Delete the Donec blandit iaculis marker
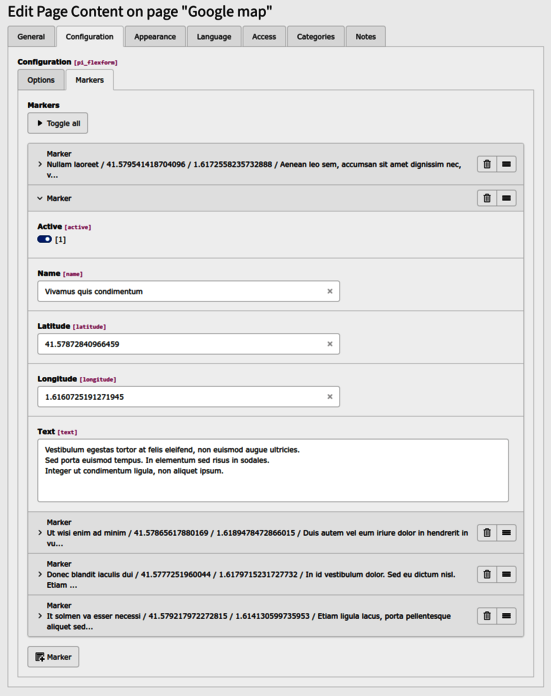 487,574
